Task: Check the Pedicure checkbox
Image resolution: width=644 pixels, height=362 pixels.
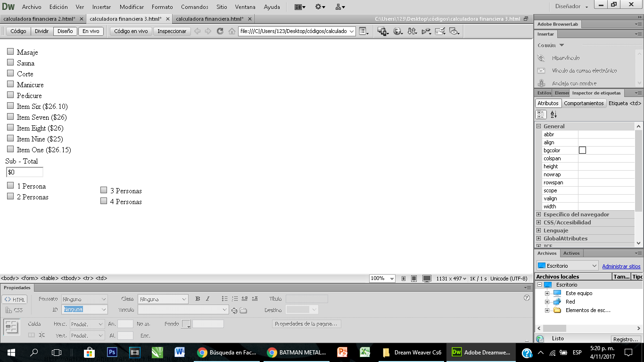Action: click(x=10, y=95)
